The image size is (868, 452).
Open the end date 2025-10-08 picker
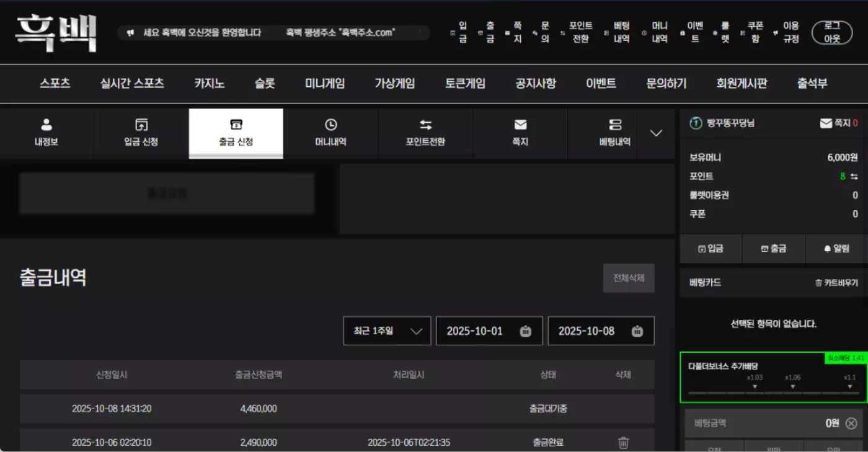[x=637, y=331]
